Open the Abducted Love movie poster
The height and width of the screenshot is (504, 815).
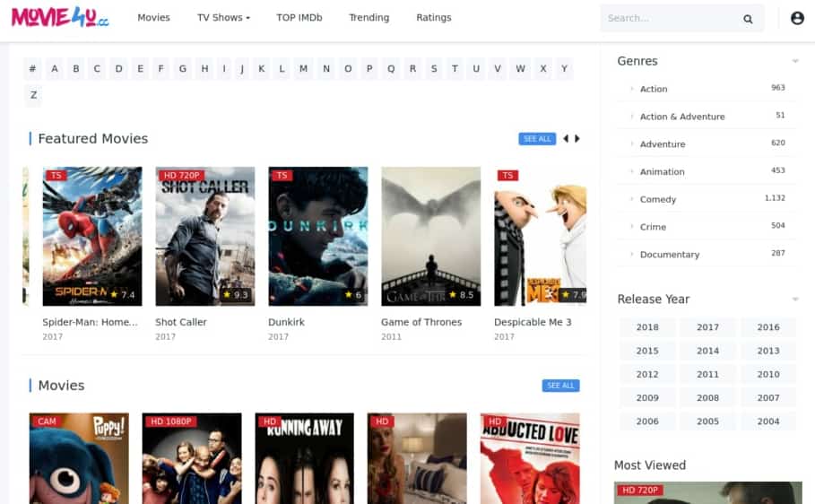[x=530, y=458]
